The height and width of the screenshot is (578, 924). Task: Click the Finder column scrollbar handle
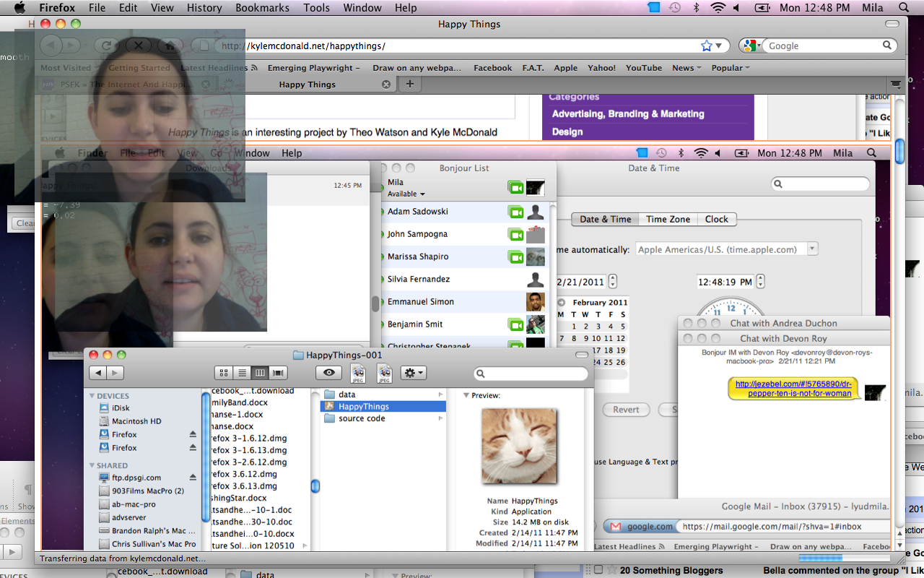[x=315, y=487]
